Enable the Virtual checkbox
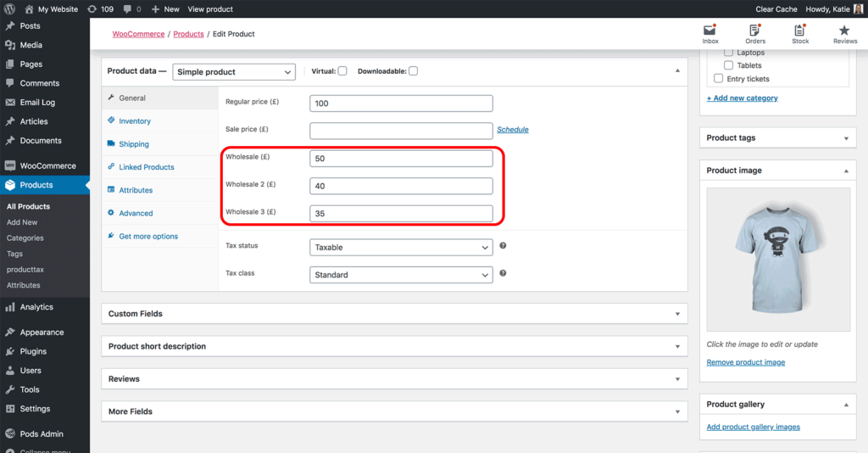The width and height of the screenshot is (868, 453). (x=342, y=71)
